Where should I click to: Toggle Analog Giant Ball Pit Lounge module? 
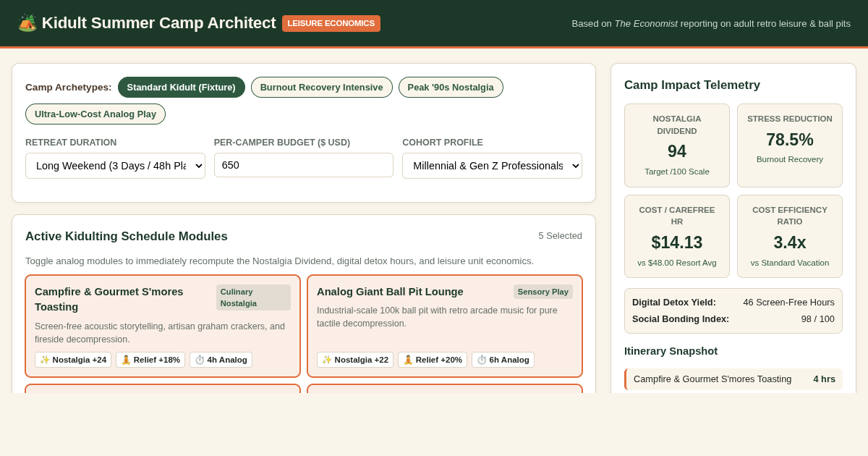445,326
